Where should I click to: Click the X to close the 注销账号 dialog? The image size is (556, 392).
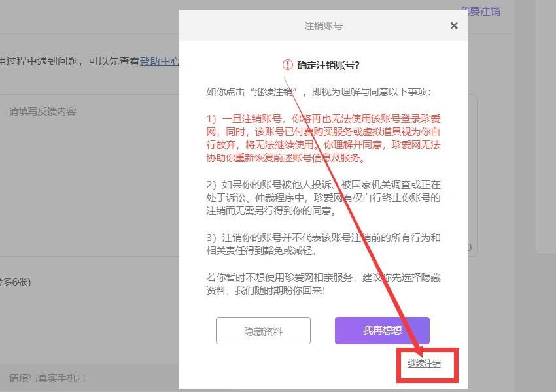tap(454, 25)
